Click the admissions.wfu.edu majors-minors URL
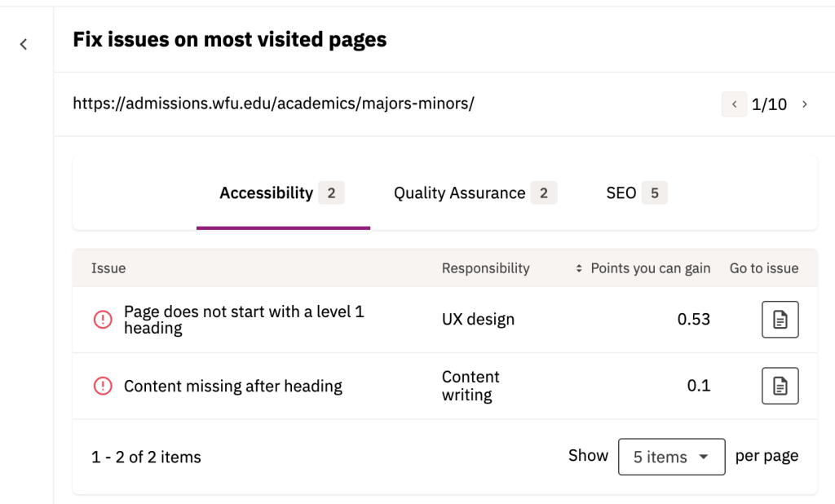Image resolution: width=835 pixels, height=504 pixels. (273, 104)
